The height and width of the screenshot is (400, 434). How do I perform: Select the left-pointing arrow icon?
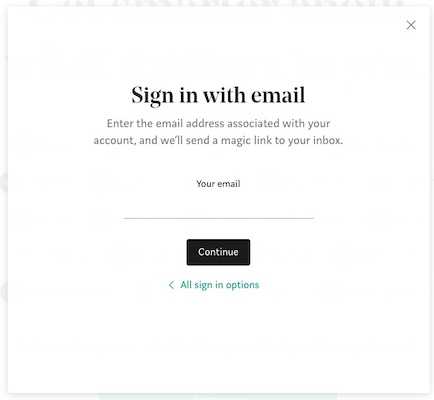[x=171, y=285]
